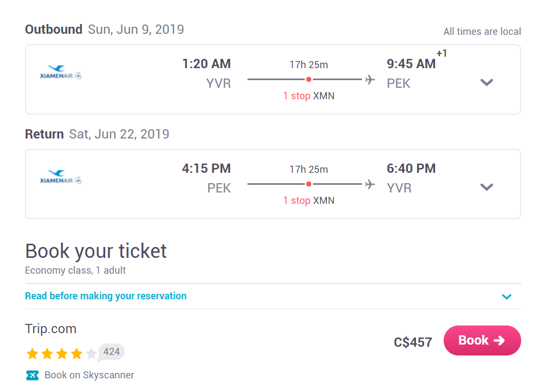The height and width of the screenshot is (392, 550).
Task: Click the red stop dot on outbound route
Action: click(309, 79)
